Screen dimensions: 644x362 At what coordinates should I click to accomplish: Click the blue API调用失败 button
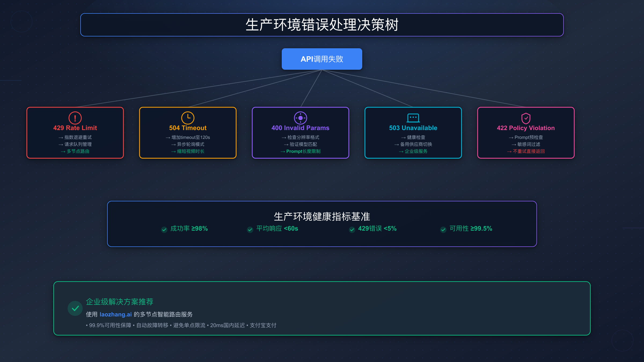point(322,59)
